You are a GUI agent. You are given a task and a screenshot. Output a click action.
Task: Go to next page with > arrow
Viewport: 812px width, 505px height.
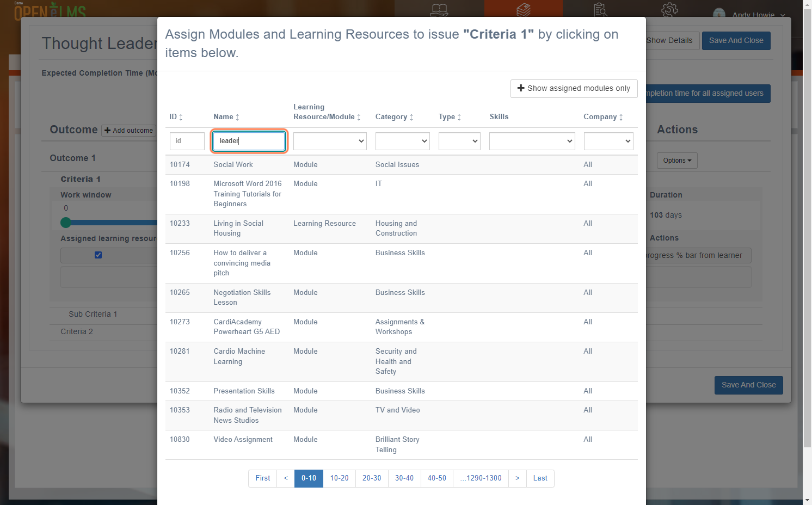[x=518, y=478]
